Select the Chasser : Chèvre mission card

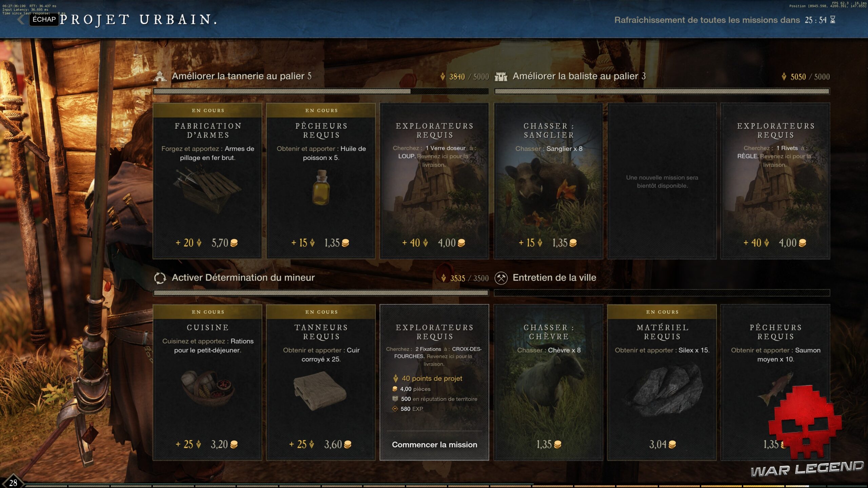(x=548, y=383)
